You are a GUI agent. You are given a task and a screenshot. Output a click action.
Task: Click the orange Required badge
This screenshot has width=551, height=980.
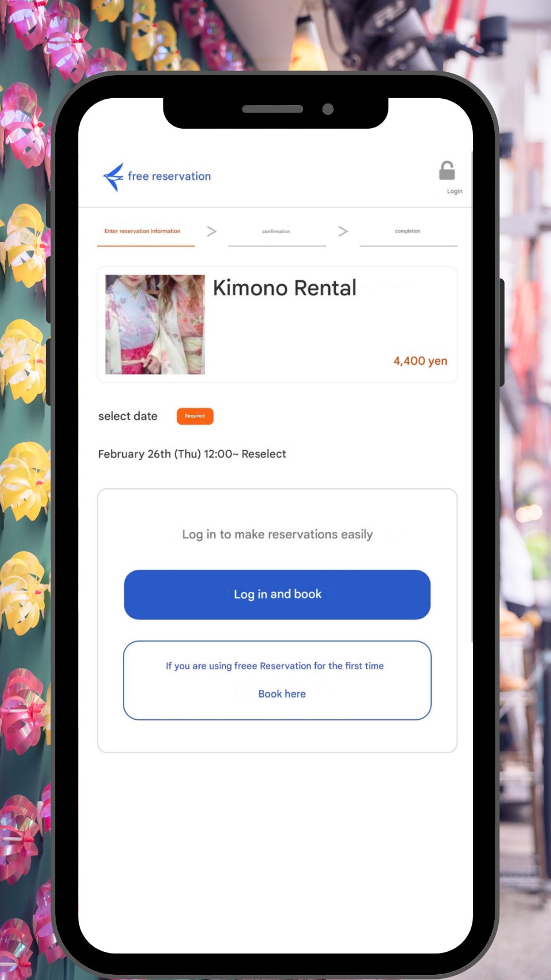[x=195, y=416]
